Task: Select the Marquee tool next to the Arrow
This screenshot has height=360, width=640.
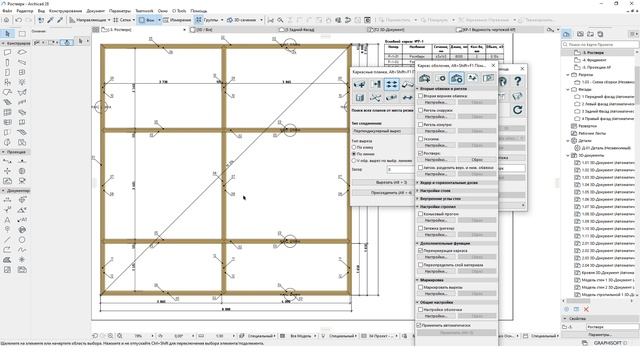Action: [22, 33]
